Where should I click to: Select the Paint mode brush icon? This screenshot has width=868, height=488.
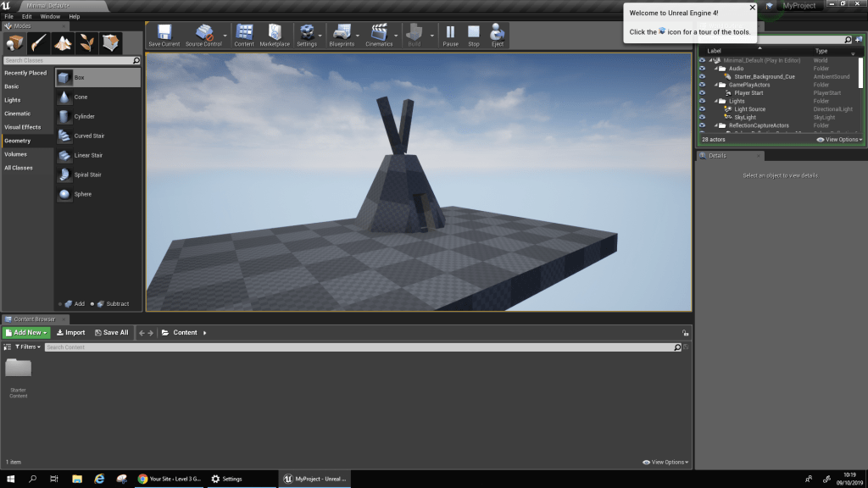(x=39, y=43)
